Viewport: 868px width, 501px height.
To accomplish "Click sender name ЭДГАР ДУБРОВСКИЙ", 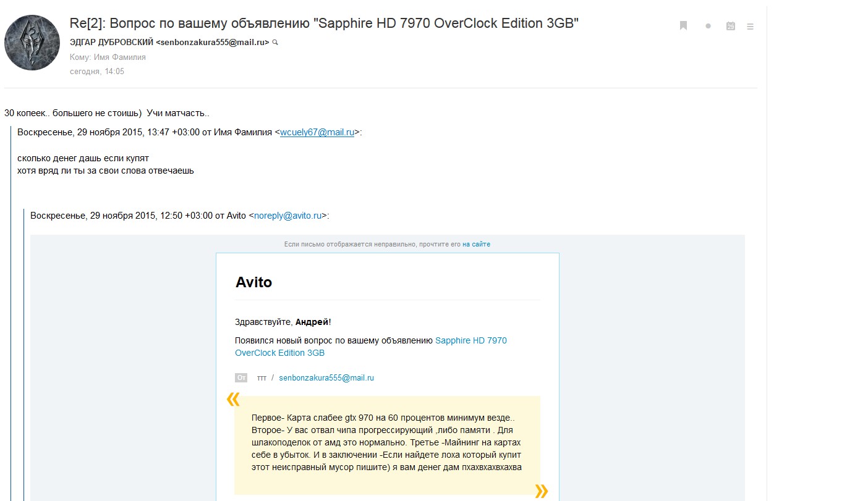I will [111, 43].
